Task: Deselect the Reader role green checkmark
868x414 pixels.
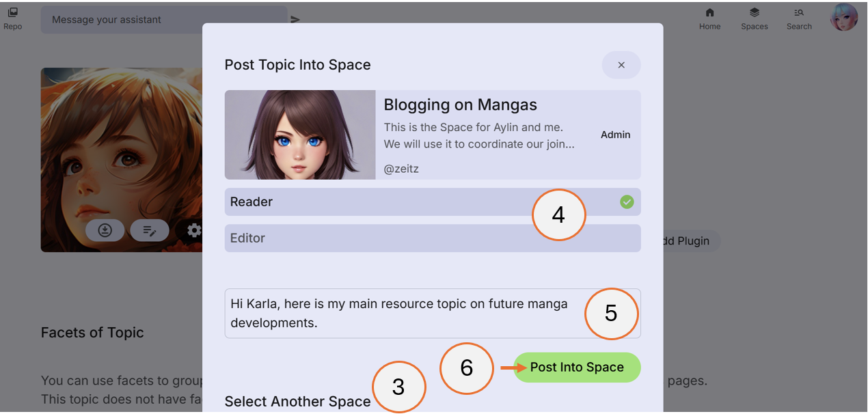Action: (626, 202)
